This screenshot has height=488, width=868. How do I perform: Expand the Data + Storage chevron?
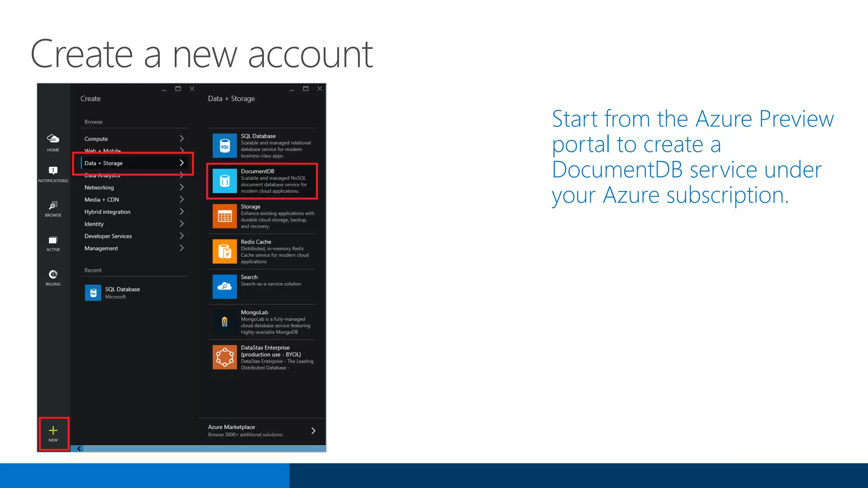point(181,163)
